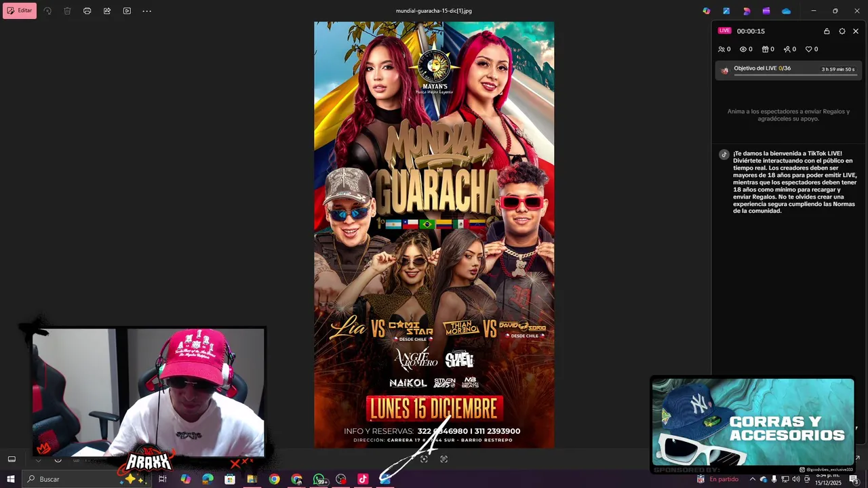Click the eye views counter icon
Image resolution: width=868 pixels, height=488 pixels.
pos(743,49)
